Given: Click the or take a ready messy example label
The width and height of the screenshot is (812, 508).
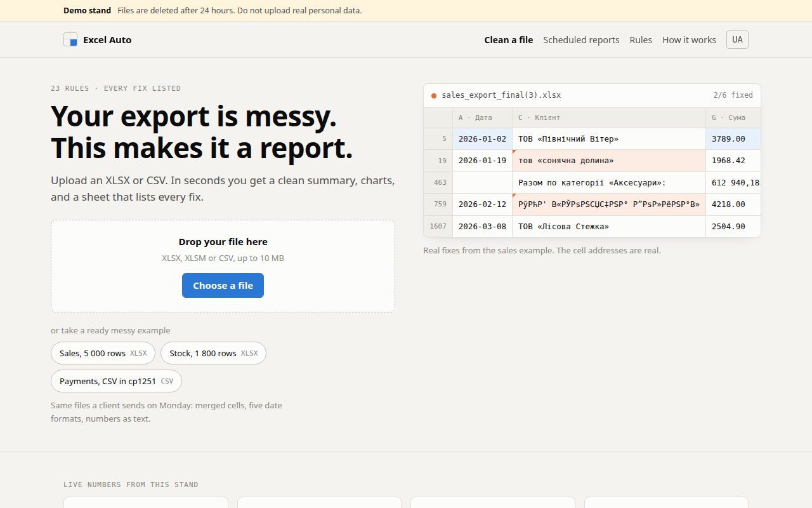Looking at the screenshot, I should coord(110,331).
